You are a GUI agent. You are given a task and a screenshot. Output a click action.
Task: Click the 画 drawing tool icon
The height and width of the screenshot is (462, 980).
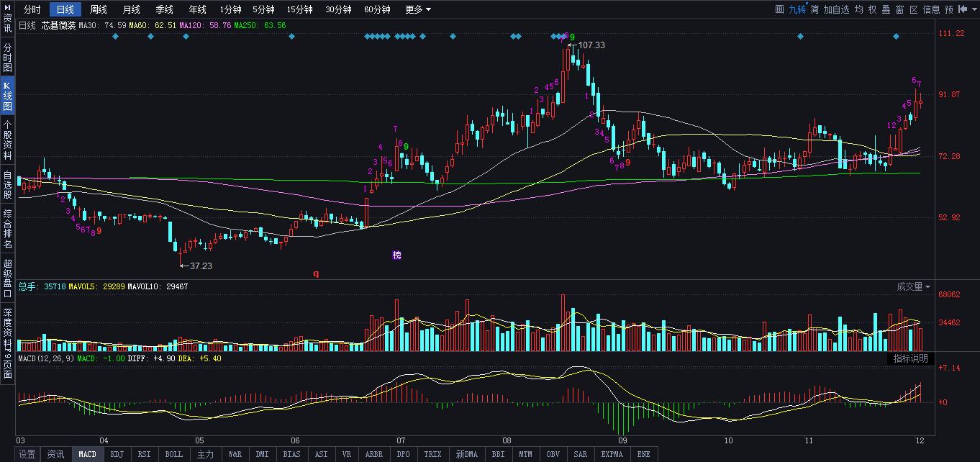tap(779, 9)
